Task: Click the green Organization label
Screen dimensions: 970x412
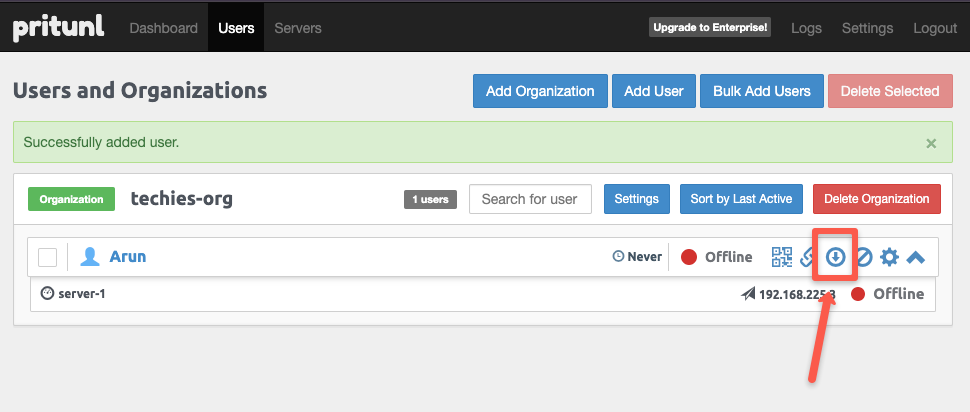Action: pos(72,199)
